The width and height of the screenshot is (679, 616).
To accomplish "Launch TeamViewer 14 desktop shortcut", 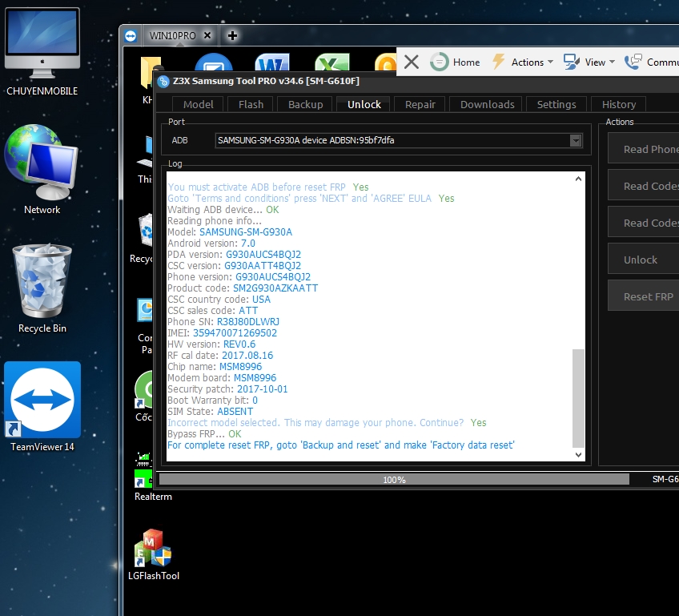I will [x=42, y=407].
